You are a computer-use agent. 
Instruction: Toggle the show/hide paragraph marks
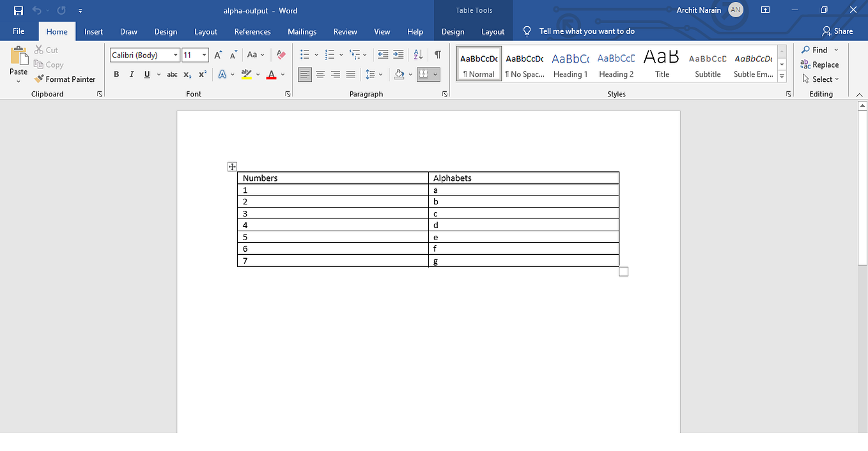(438, 54)
